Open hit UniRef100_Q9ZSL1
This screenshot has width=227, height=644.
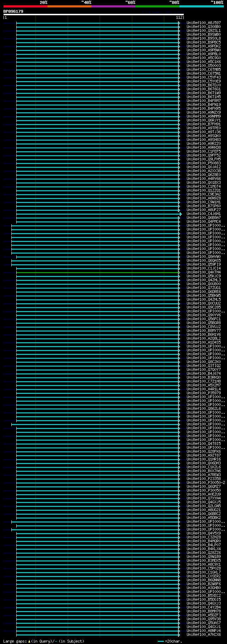pyautogui.click(x=204, y=30)
